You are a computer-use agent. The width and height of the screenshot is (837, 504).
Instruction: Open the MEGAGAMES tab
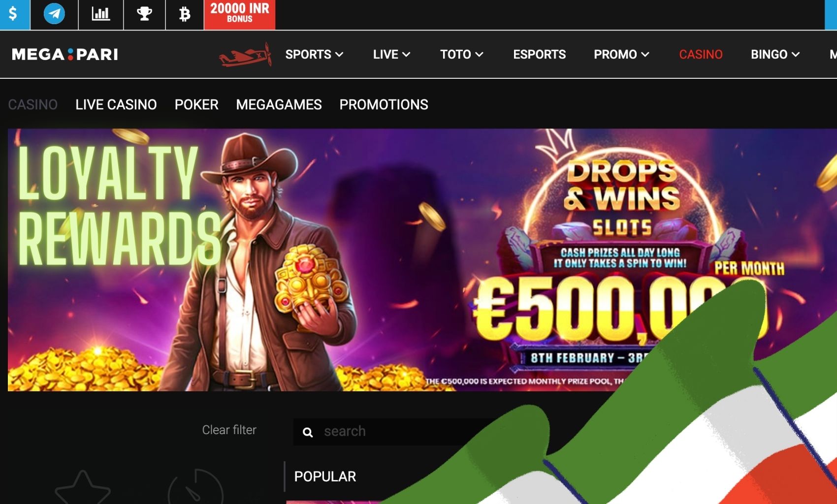pos(279,104)
